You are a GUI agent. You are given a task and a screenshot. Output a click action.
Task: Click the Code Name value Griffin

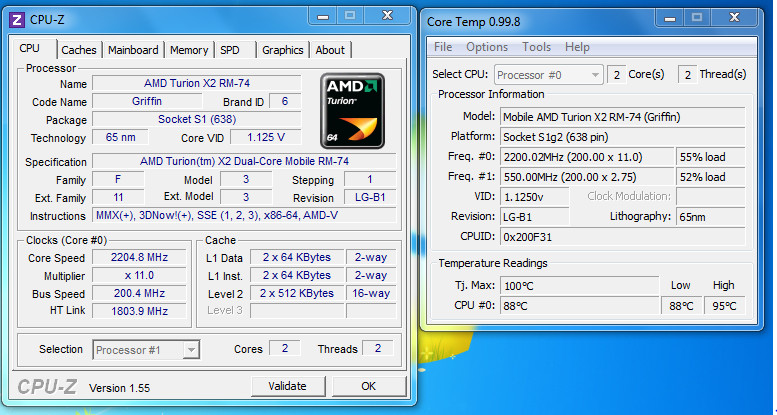[x=147, y=101]
